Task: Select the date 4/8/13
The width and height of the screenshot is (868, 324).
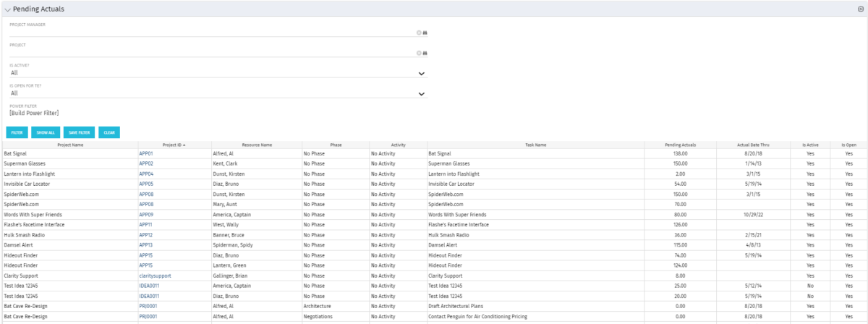Action: 754,245
